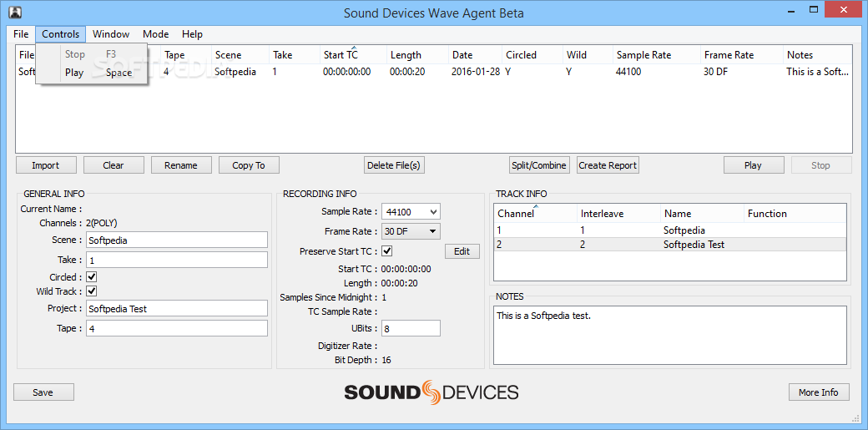The width and height of the screenshot is (868, 430).
Task: Click Create Report button
Action: 608,165
